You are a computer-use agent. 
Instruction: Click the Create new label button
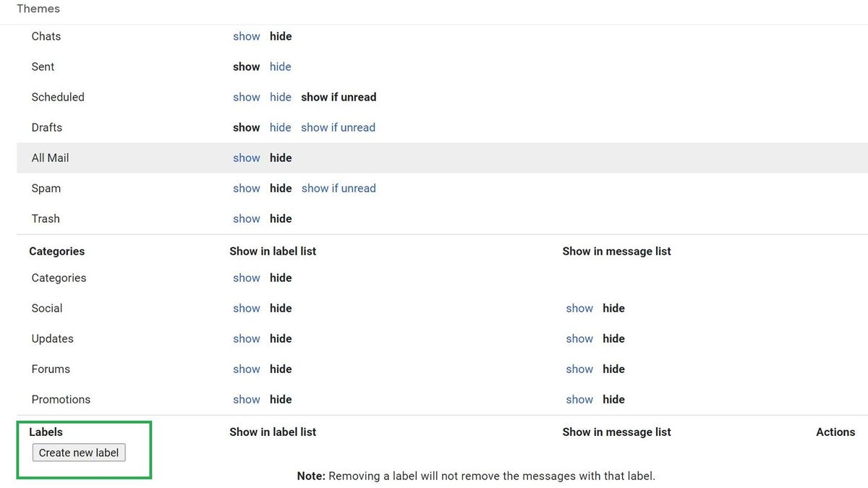pyautogui.click(x=78, y=453)
